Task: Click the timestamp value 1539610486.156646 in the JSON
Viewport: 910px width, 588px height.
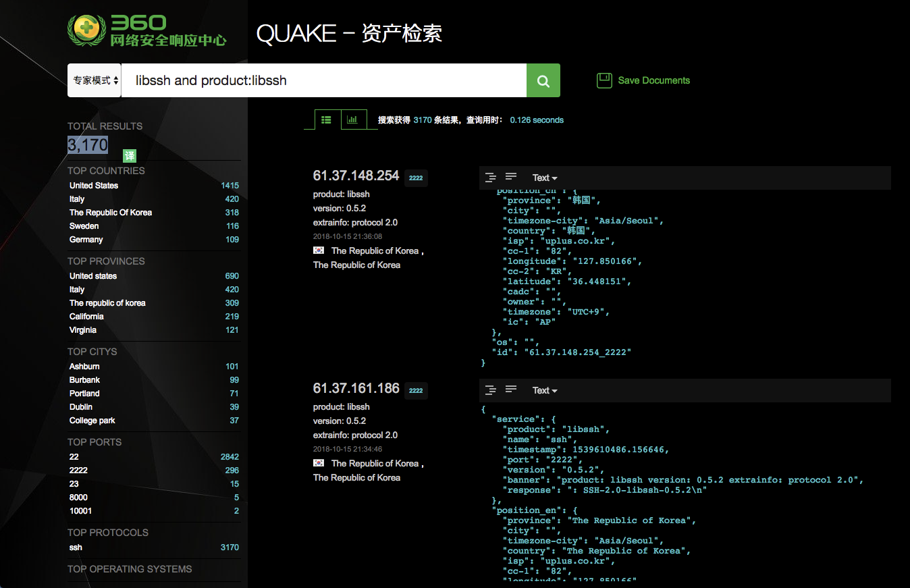Action: [619, 450]
